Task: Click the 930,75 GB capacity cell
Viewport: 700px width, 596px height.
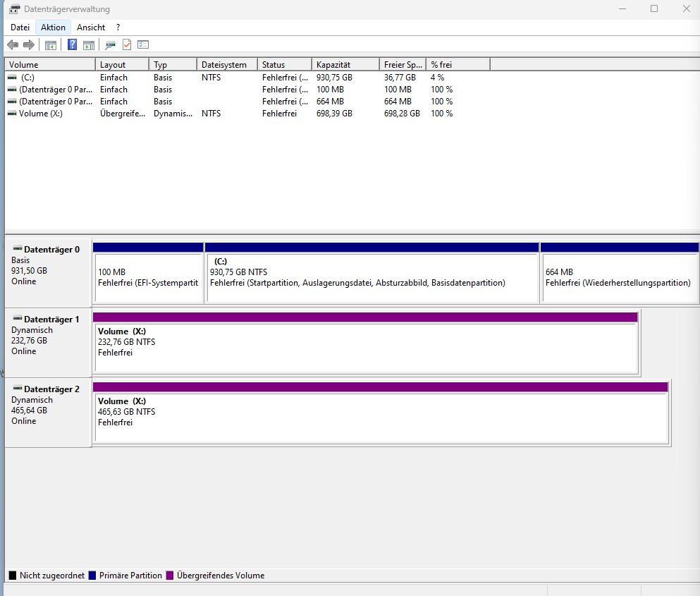Action: tap(334, 78)
